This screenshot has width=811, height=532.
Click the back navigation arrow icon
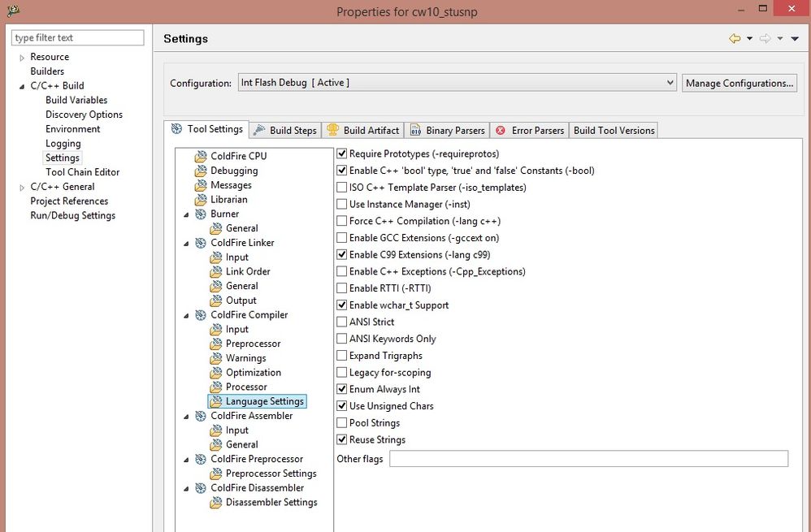735,39
